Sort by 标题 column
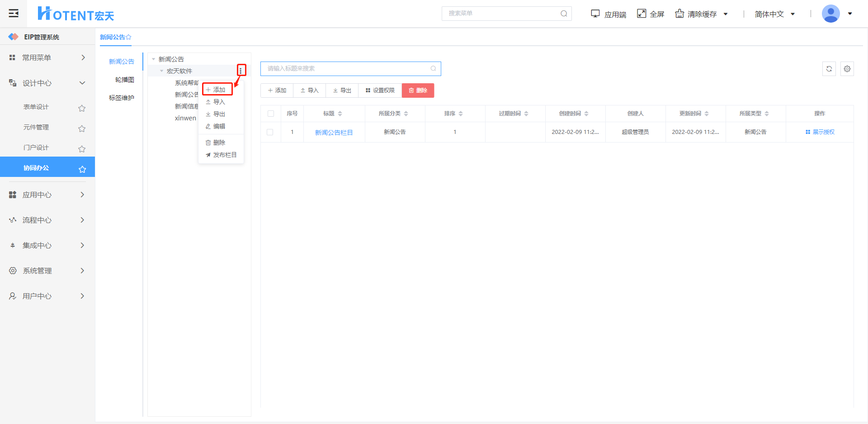Viewport: 868px width, 424px height. 340,114
